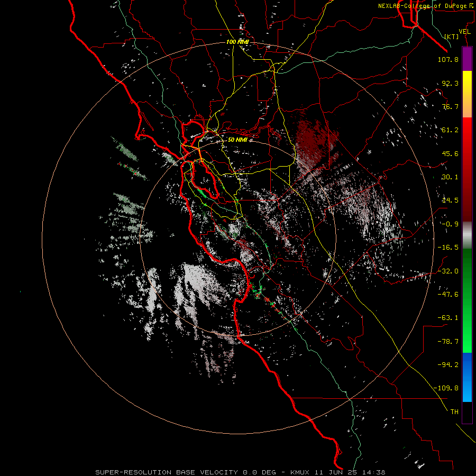Click the [KT] units label

coord(452,36)
